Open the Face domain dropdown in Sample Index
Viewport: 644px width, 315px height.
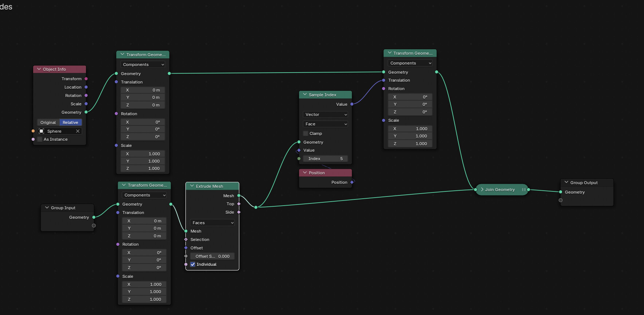click(x=326, y=124)
